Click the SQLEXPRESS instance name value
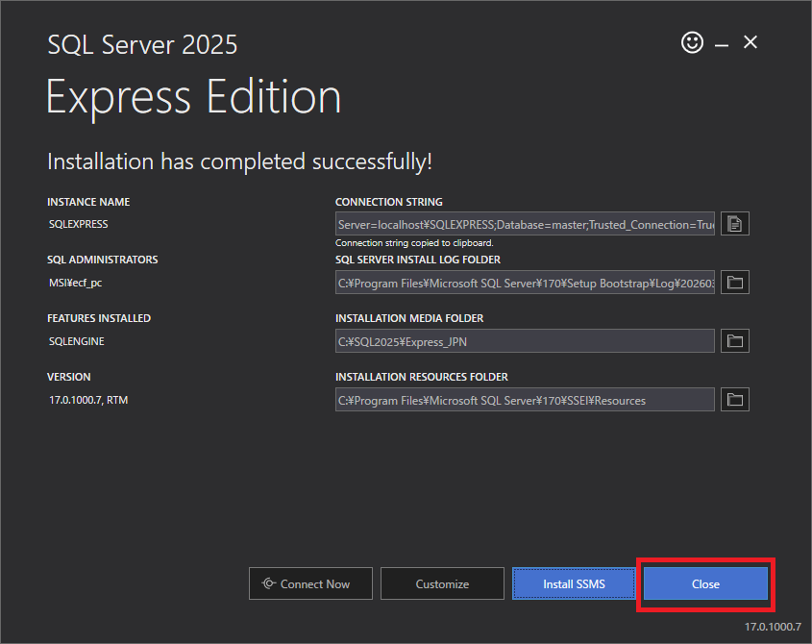The width and height of the screenshot is (812, 644). (79, 224)
